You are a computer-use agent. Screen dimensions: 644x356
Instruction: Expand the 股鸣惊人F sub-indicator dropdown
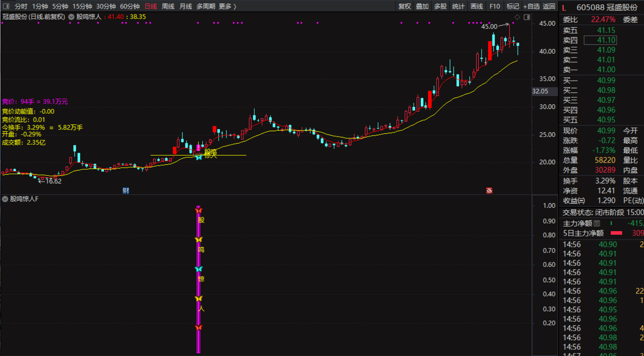5,199
